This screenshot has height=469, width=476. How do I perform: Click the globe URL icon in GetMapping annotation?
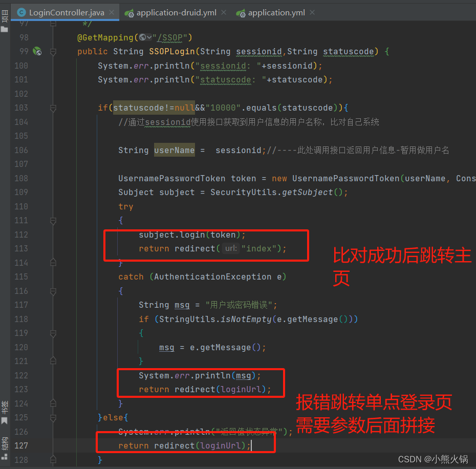[x=145, y=37]
